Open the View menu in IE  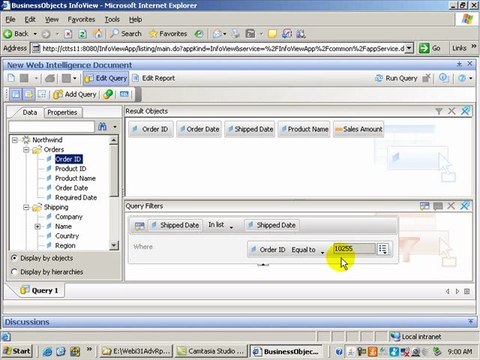click(52, 20)
